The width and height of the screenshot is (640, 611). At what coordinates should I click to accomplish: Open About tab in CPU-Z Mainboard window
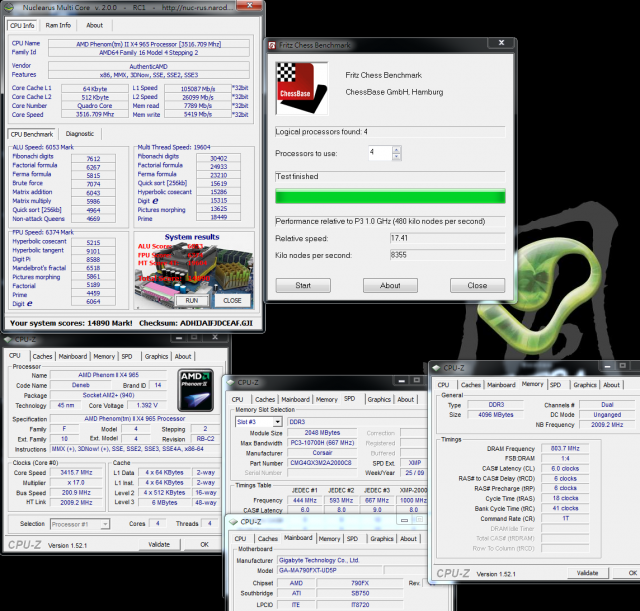coord(409,539)
